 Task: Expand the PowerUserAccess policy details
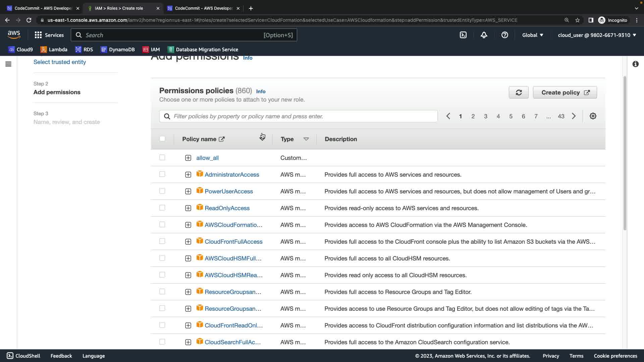click(x=188, y=191)
